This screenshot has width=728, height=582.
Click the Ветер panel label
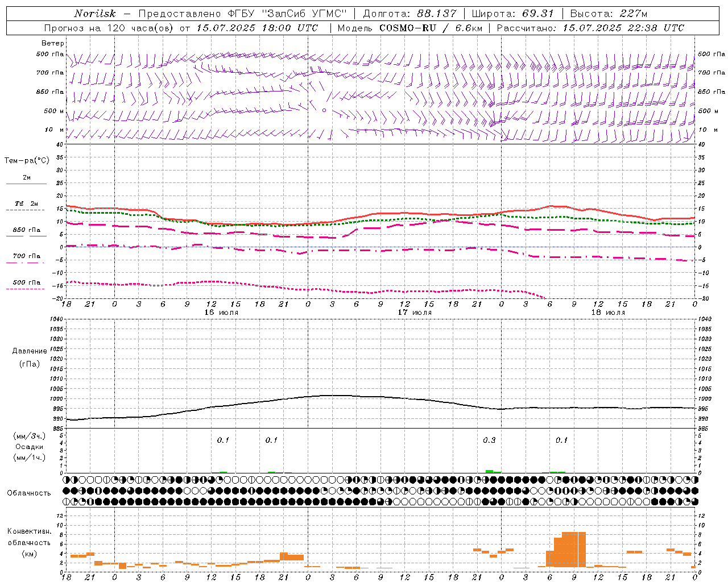(53, 43)
